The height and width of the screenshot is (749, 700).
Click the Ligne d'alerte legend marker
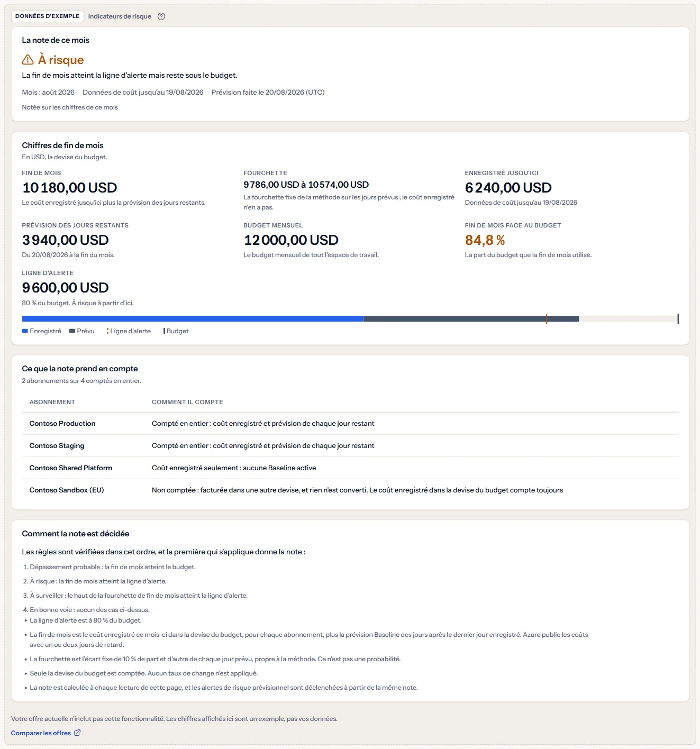108,331
